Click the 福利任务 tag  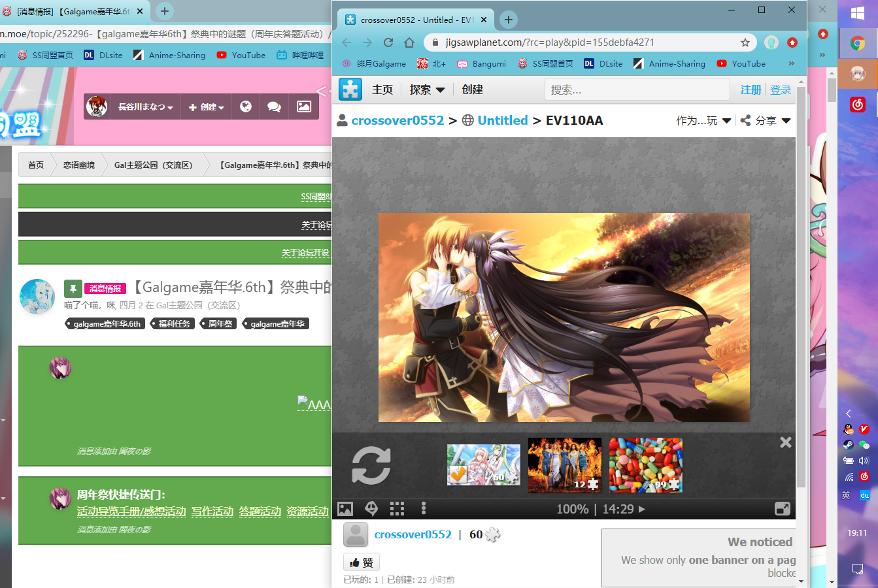(x=173, y=323)
